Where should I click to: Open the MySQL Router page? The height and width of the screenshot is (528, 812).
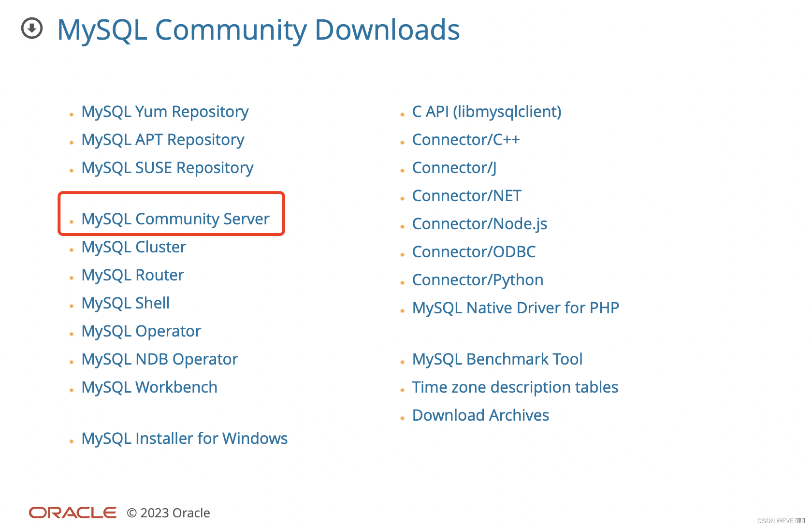(132, 275)
